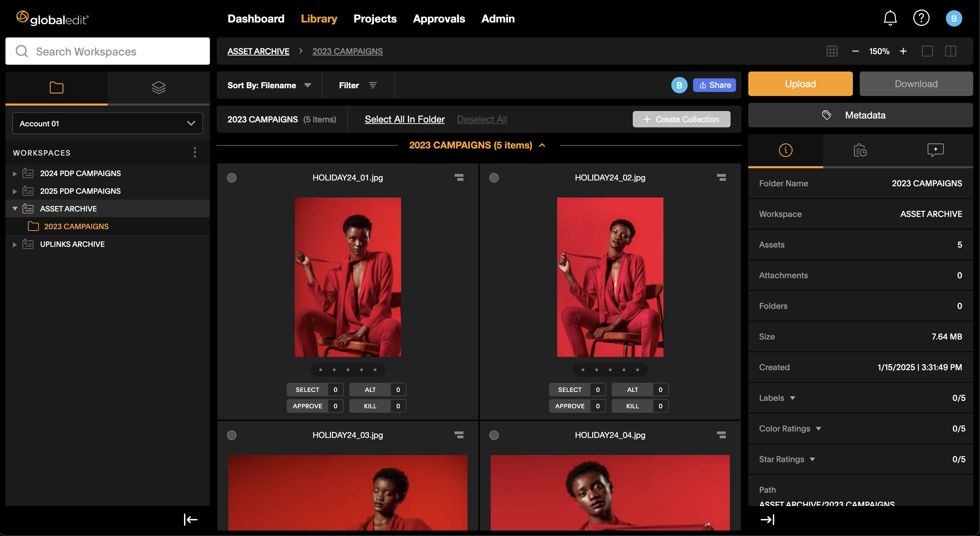This screenshot has width=980, height=536.
Task: Decrease zoom with the minus icon
Action: (855, 51)
